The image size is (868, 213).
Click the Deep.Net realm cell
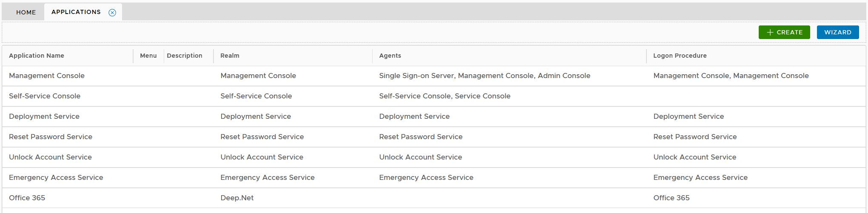tap(237, 198)
